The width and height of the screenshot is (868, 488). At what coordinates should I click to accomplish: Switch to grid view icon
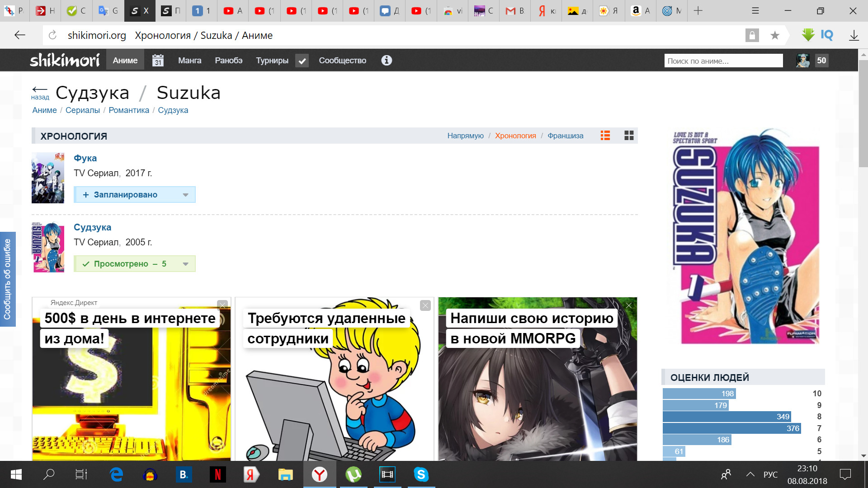[x=629, y=136]
